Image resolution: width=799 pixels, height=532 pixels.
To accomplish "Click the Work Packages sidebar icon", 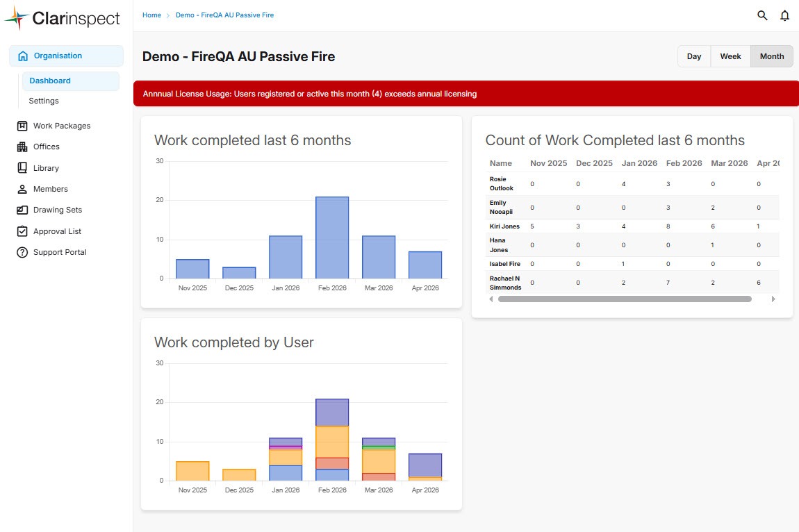I will click(22, 126).
